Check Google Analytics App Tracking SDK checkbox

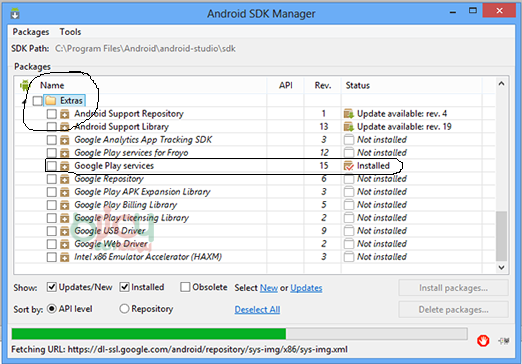tap(52, 140)
